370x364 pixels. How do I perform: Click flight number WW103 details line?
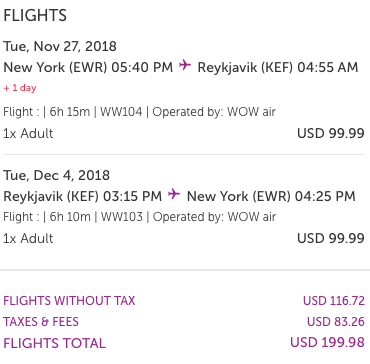(139, 217)
